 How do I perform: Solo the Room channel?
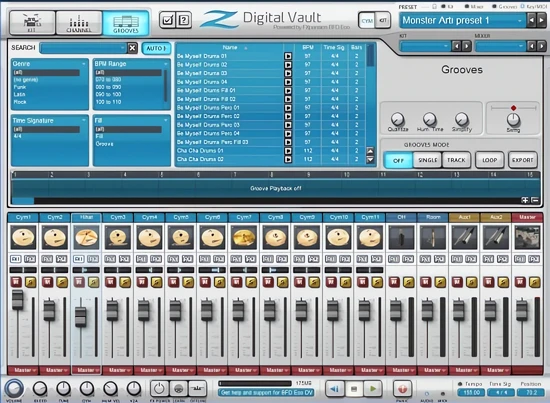click(440, 282)
